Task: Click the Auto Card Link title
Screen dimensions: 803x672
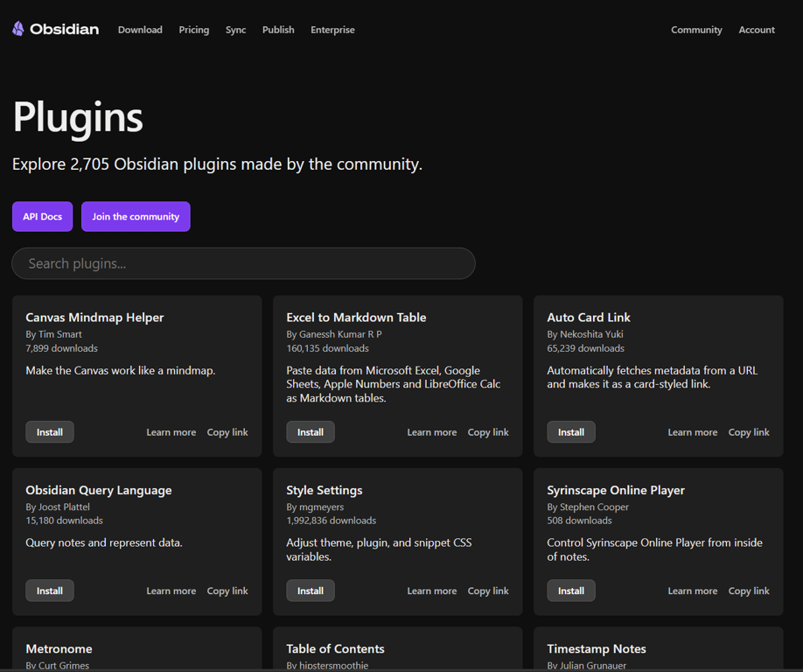Action: pyautogui.click(x=589, y=318)
